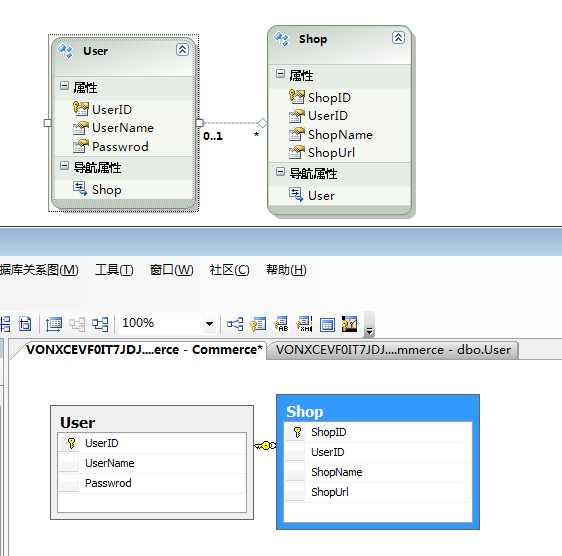Click the property icon beside ShopUrl
This screenshot has width=562, height=556.
tap(296, 152)
